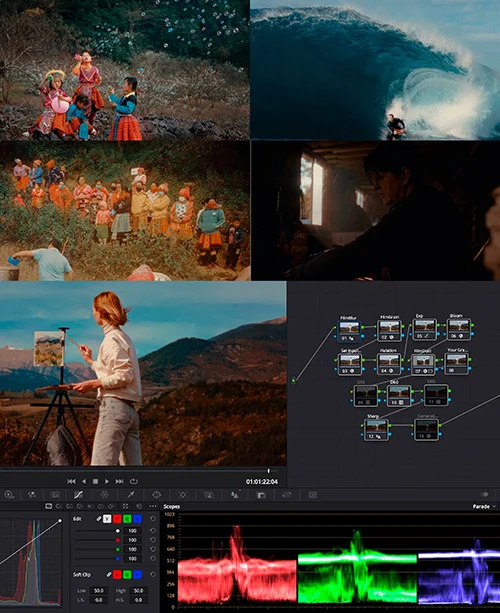Reset all curves with the reset icon
500x613 pixels.
(139, 506)
